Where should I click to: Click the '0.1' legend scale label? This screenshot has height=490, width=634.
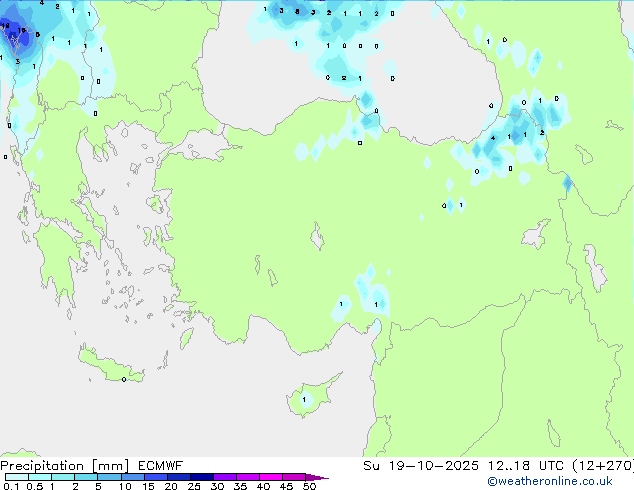coord(11,486)
